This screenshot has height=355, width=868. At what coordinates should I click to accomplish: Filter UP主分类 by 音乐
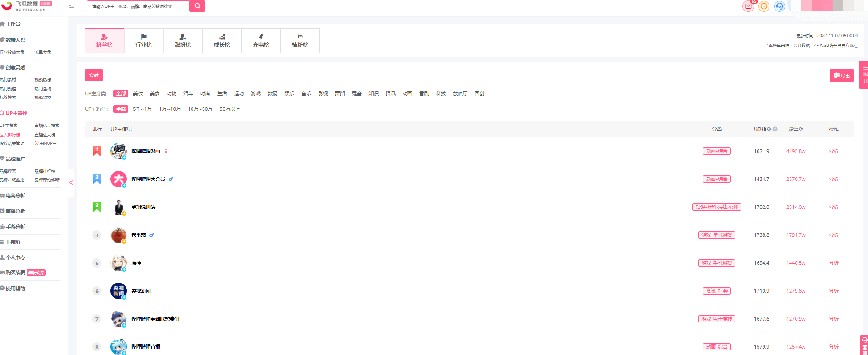tap(306, 93)
